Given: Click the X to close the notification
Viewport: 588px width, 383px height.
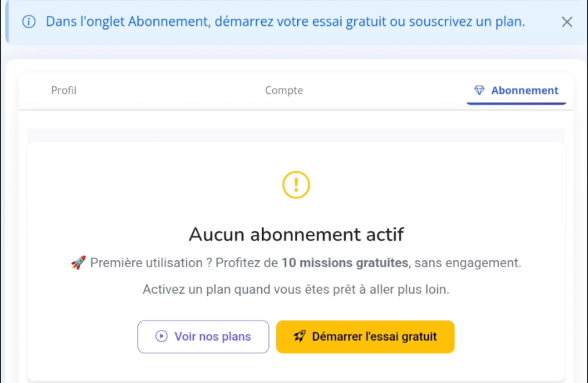Looking at the screenshot, I should click(x=567, y=21).
